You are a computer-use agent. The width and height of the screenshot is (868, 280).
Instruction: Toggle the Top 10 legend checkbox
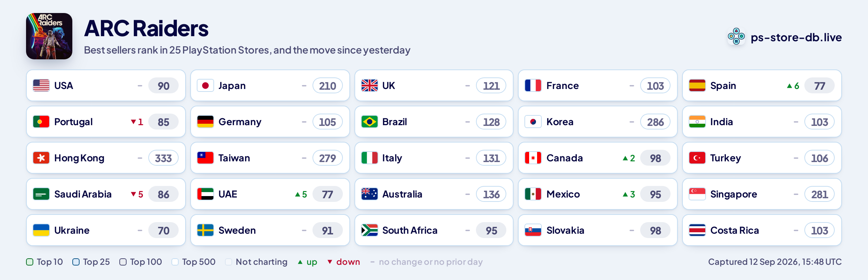click(30, 262)
